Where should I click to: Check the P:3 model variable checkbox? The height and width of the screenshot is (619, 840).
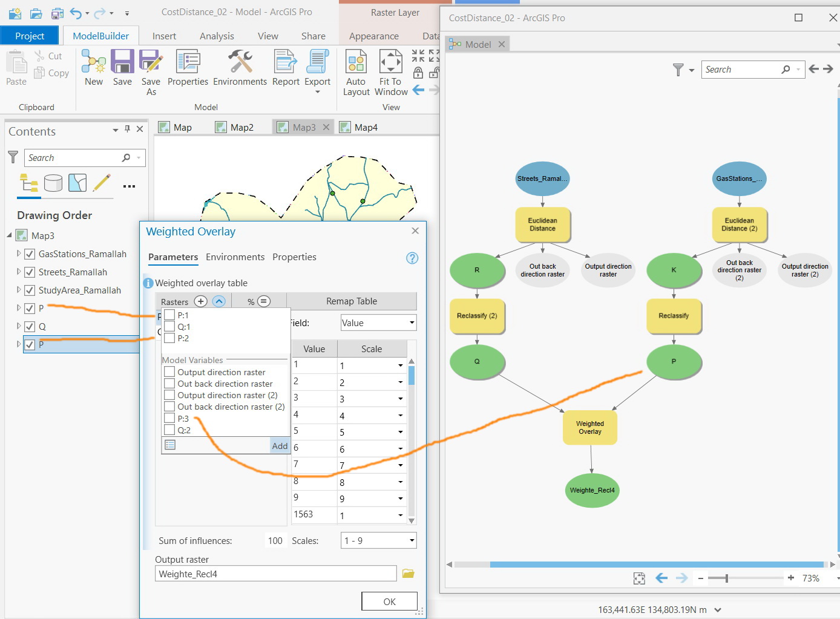pos(169,419)
